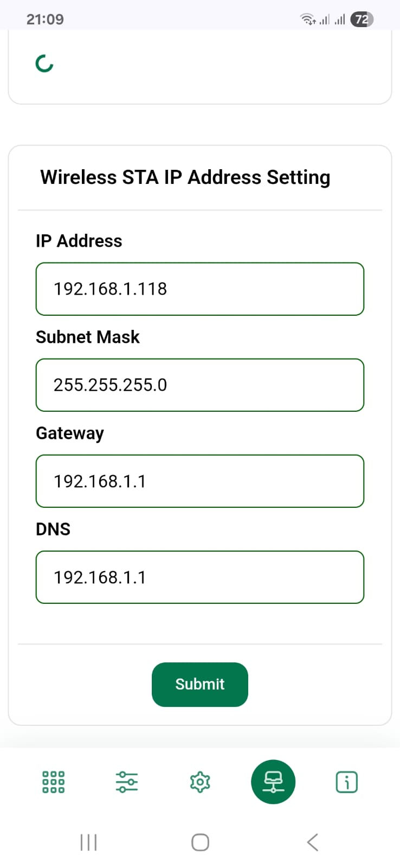Focus the IP Address field with 192.168.1.118
Image resolution: width=400 pixels, height=868 pixels.
pos(200,289)
